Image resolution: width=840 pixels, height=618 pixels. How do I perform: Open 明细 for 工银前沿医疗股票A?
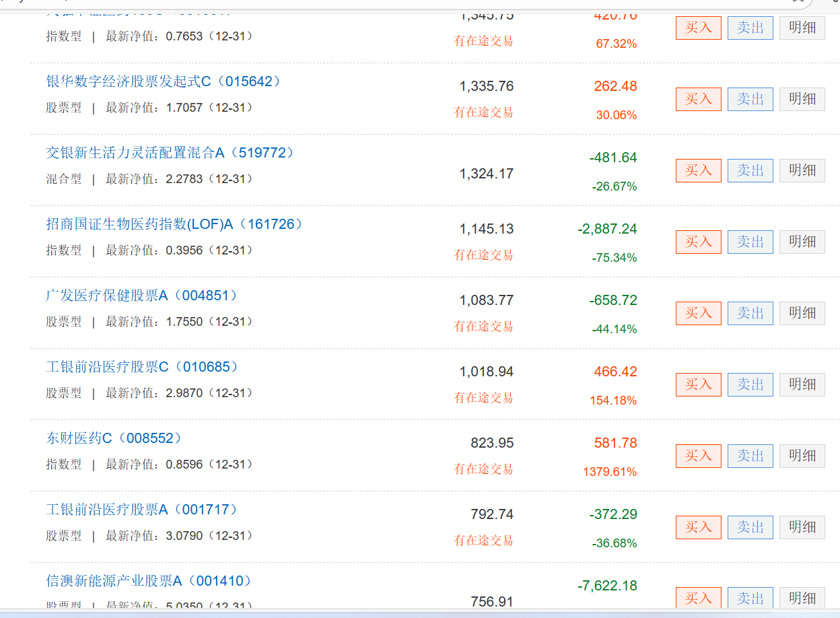click(802, 527)
